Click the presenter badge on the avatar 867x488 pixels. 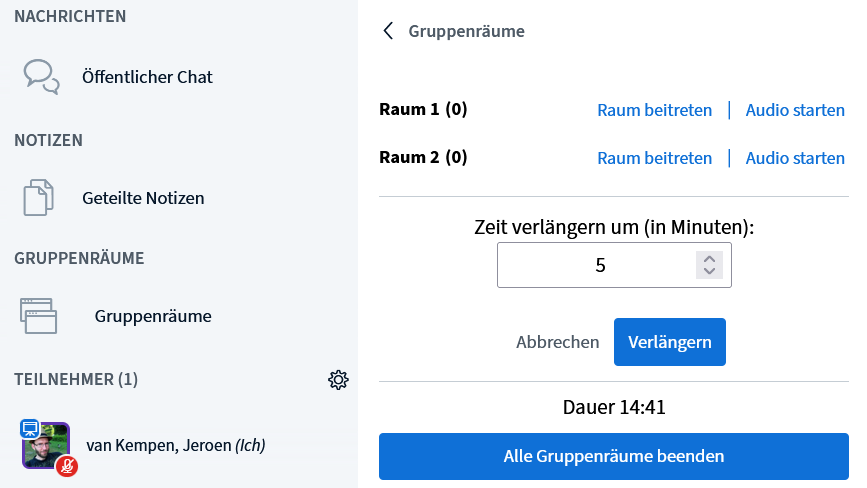[30, 428]
